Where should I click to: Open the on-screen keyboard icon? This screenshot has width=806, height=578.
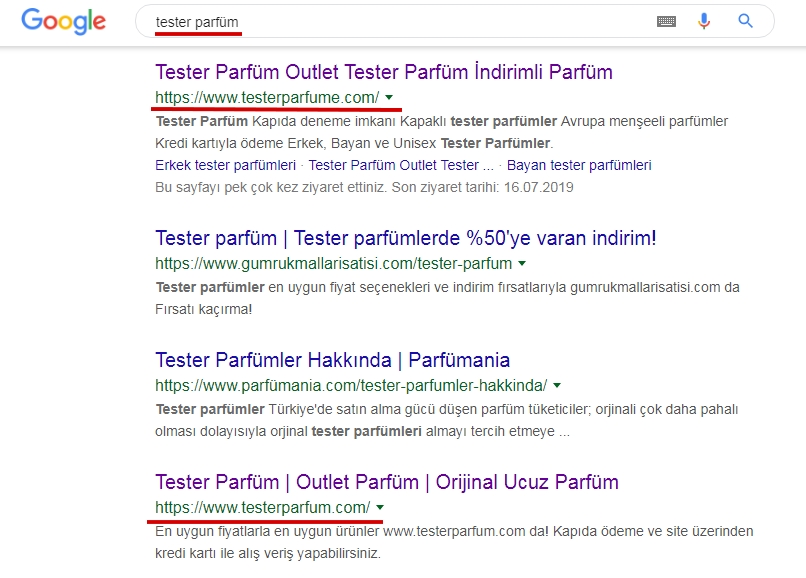pyautogui.click(x=666, y=21)
